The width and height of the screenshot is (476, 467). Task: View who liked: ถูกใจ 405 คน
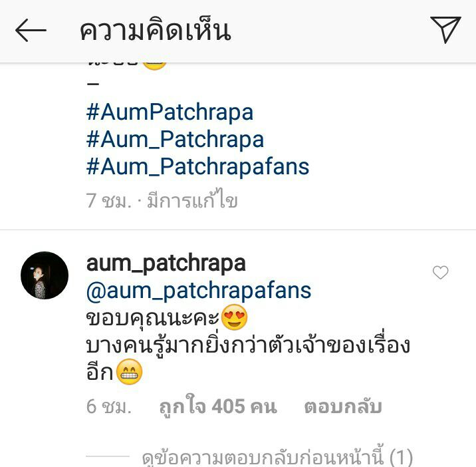218,406
